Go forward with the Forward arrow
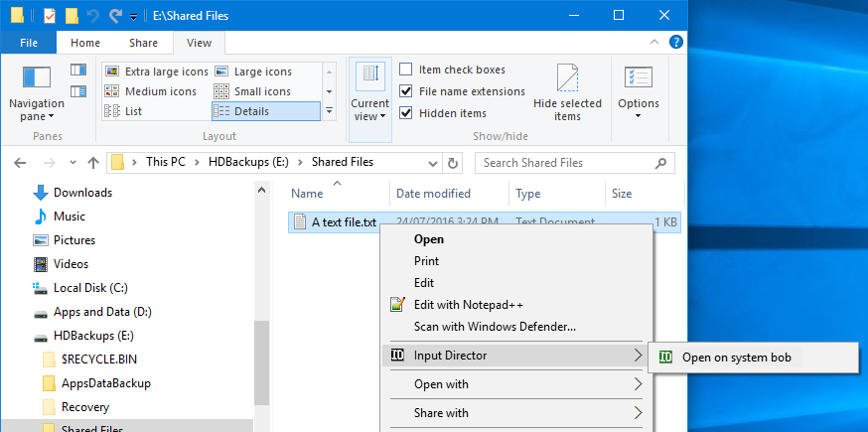 [x=49, y=163]
